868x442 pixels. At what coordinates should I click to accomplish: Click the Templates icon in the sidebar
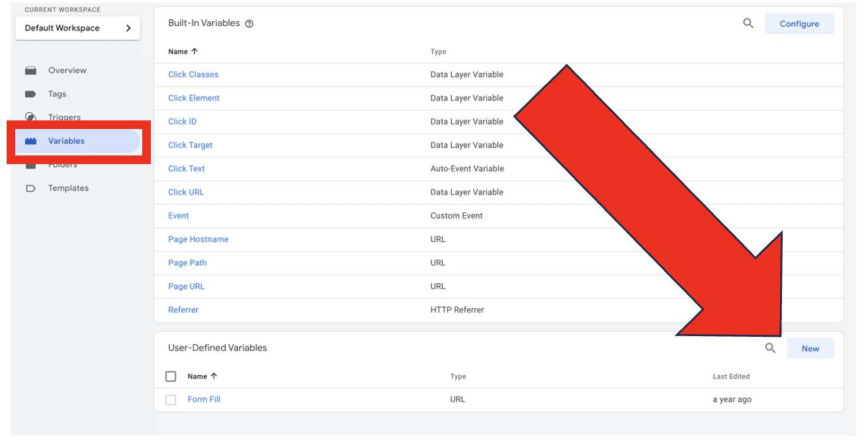[30, 189]
